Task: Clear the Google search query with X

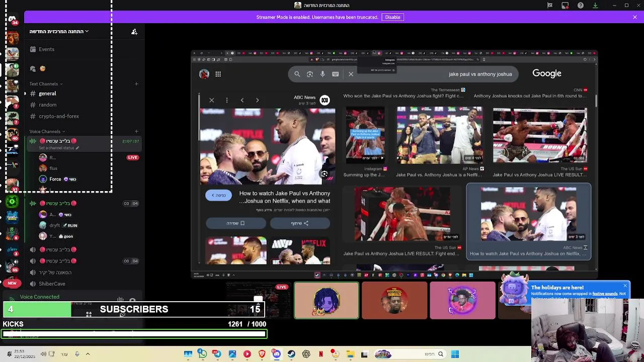Action: click(351, 74)
